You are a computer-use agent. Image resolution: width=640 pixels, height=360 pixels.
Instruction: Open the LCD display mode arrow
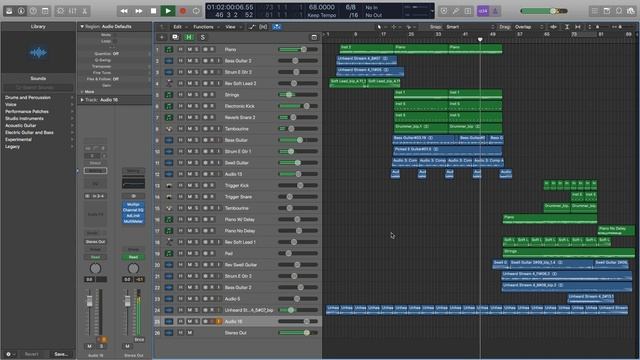(x=432, y=11)
